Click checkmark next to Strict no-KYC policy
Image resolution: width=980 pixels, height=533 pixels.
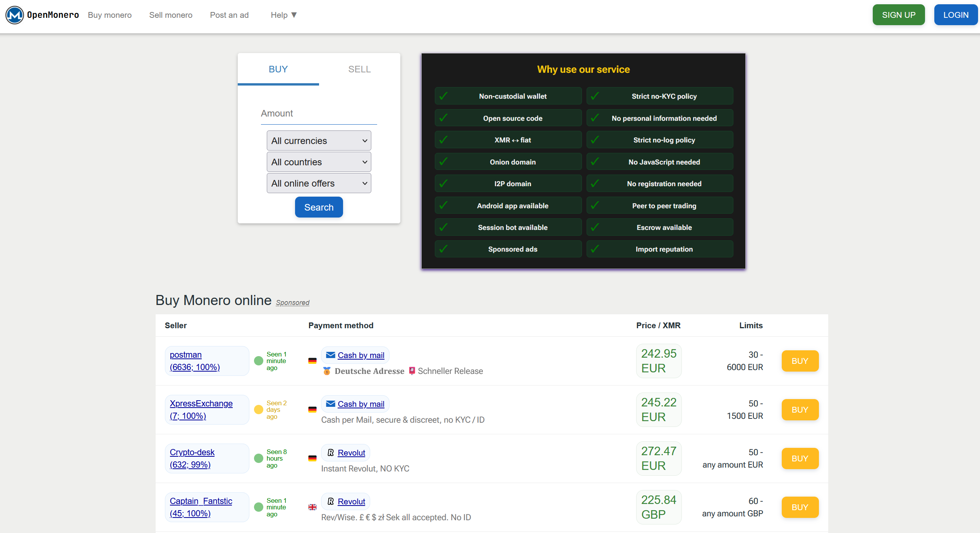click(595, 96)
